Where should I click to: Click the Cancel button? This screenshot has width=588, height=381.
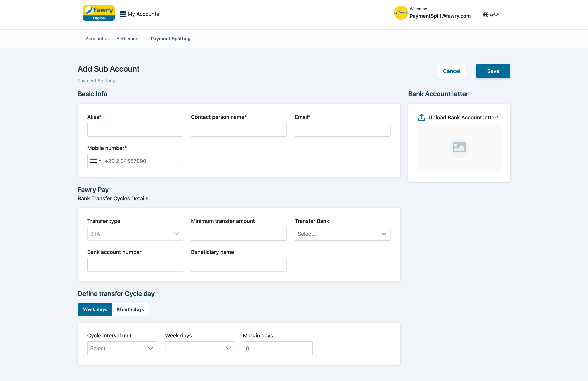pyautogui.click(x=451, y=71)
